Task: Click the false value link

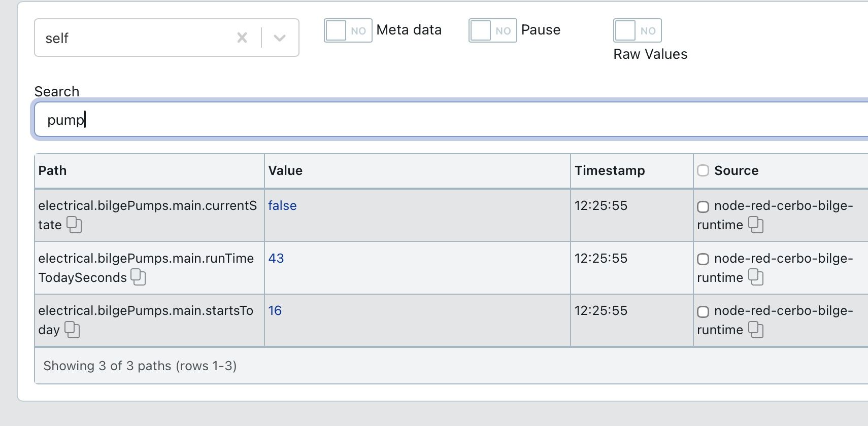Action: (x=282, y=205)
